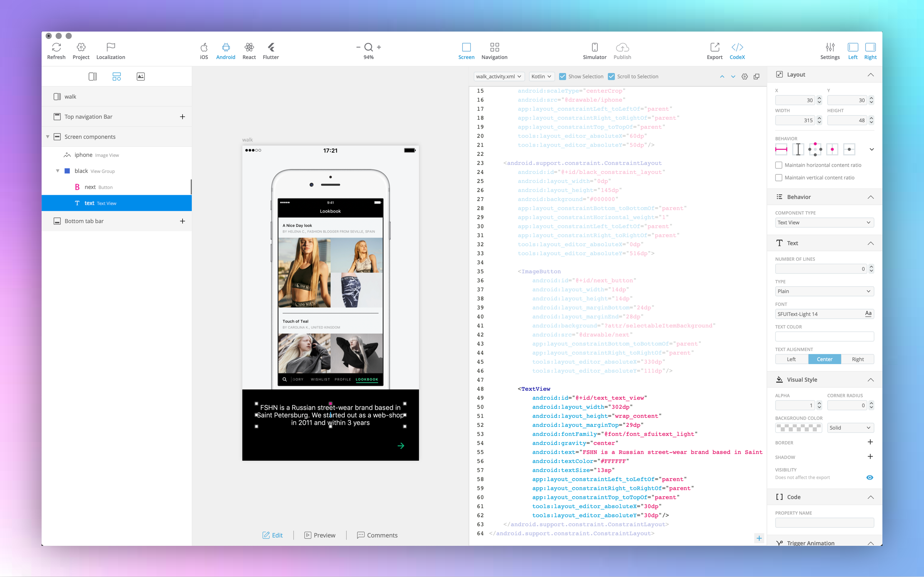Add item to Top navigation Bar
This screenshot has height=577, width=924.
pyautogui.click(x=182, y=117)
